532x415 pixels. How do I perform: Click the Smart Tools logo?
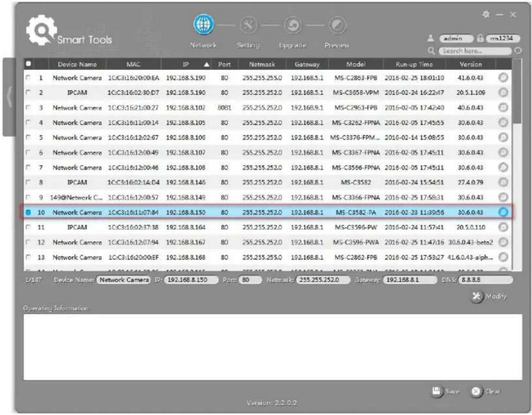point(69,30)
